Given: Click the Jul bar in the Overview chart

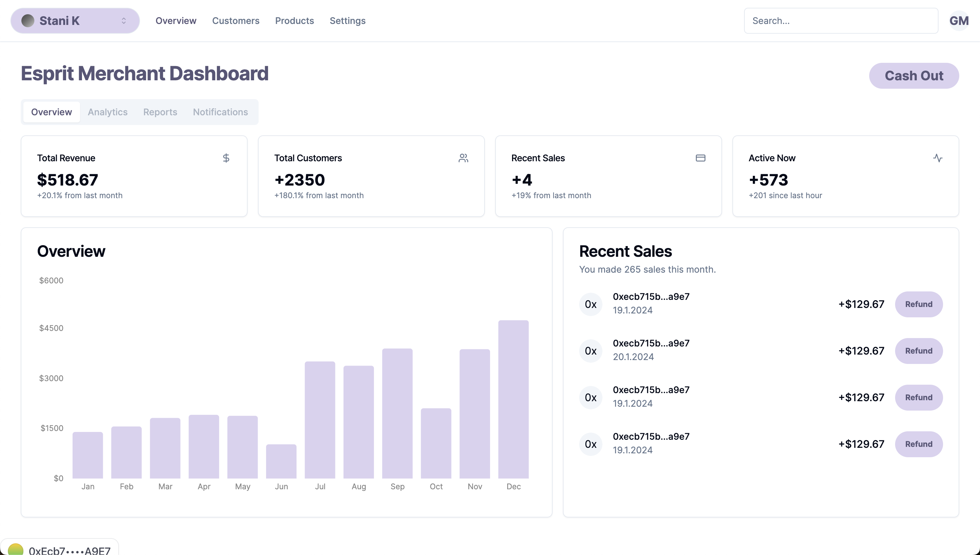Looking at the screenshot, I should point(320,420).
